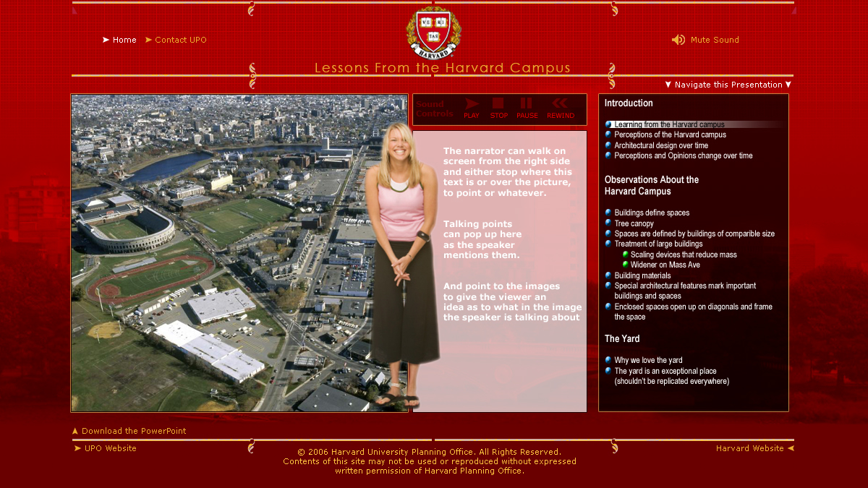
Task: Open Perceptions of the Harvard campus
Action: 671,134
